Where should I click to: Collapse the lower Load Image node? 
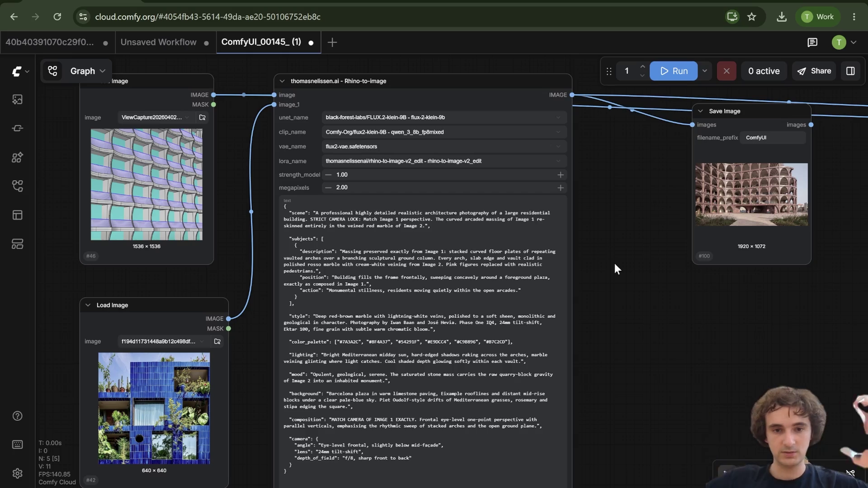[x=88, y=305]
